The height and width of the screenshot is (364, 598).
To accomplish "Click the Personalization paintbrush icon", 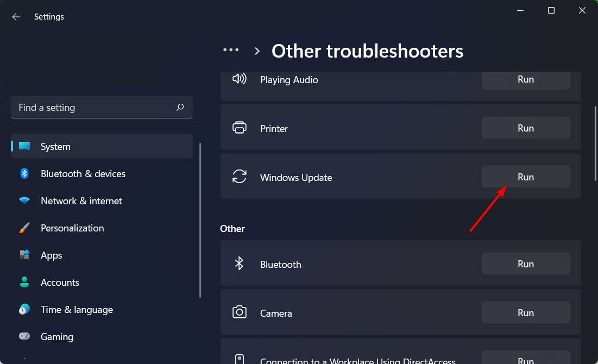I will tap(24, 228).
